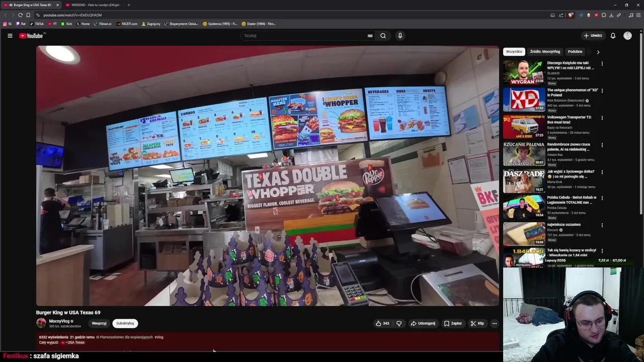Select the 'Wszystkie' filter chip
This screenshot has width=644, height=362.
[x=514, y=52]
